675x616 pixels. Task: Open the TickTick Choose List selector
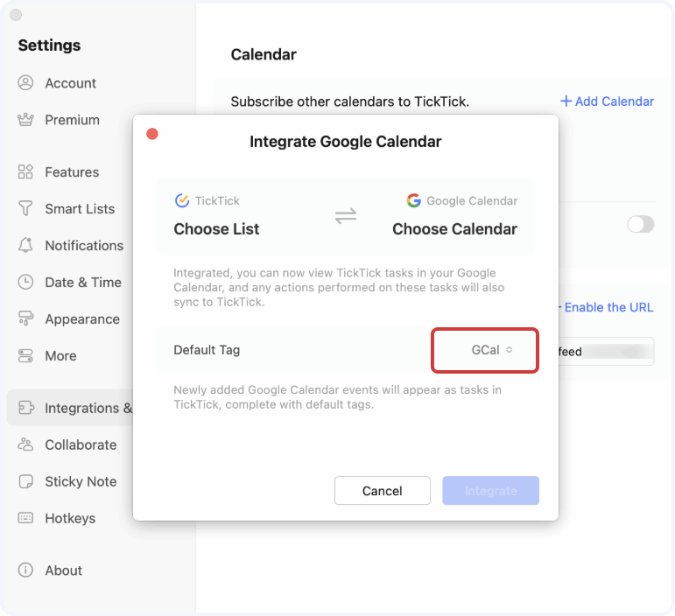click(x=216, y=229)
